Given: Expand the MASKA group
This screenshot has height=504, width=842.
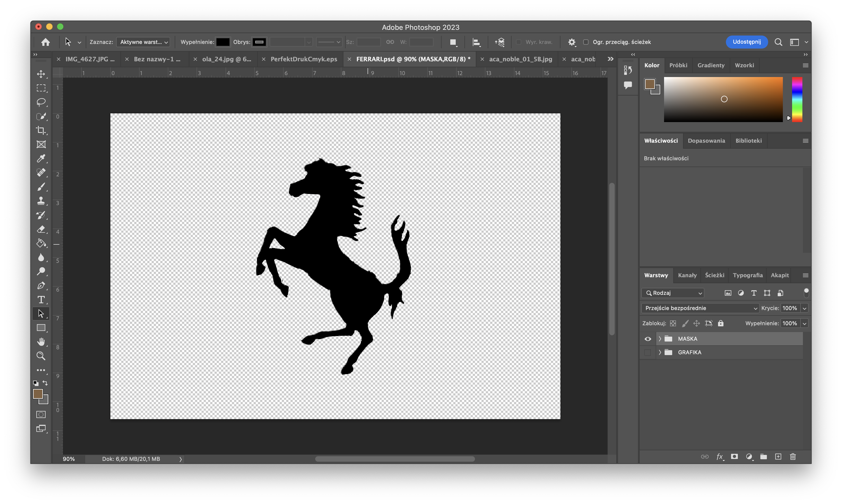Looking at the screenshot, I should point(660,339).
